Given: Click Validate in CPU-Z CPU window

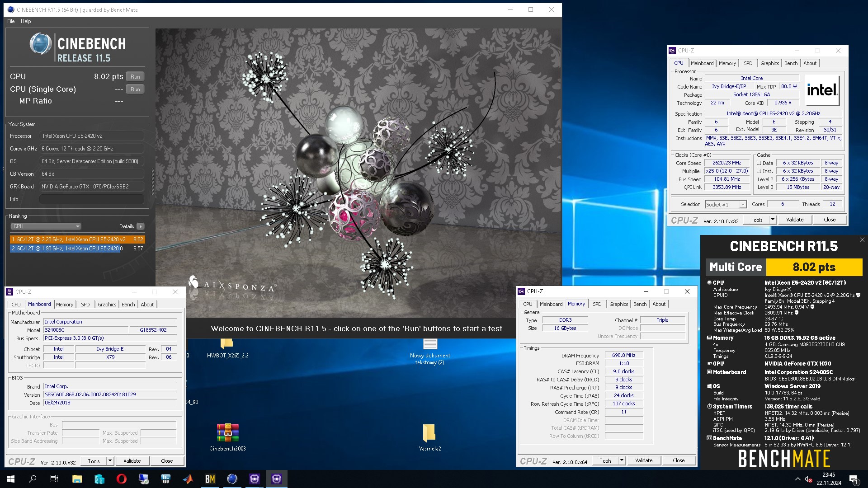Looking at the screenshot, I should coord(794,220).
